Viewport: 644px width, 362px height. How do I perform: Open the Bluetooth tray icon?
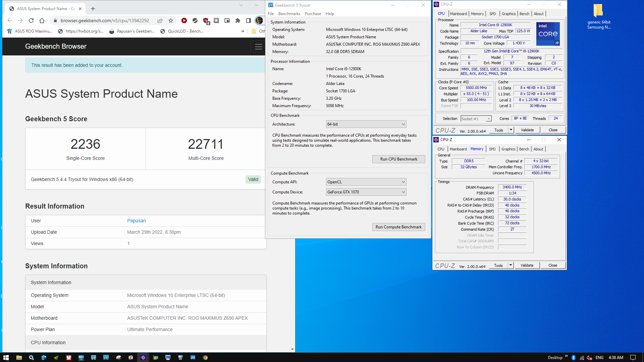click(574, 358)
